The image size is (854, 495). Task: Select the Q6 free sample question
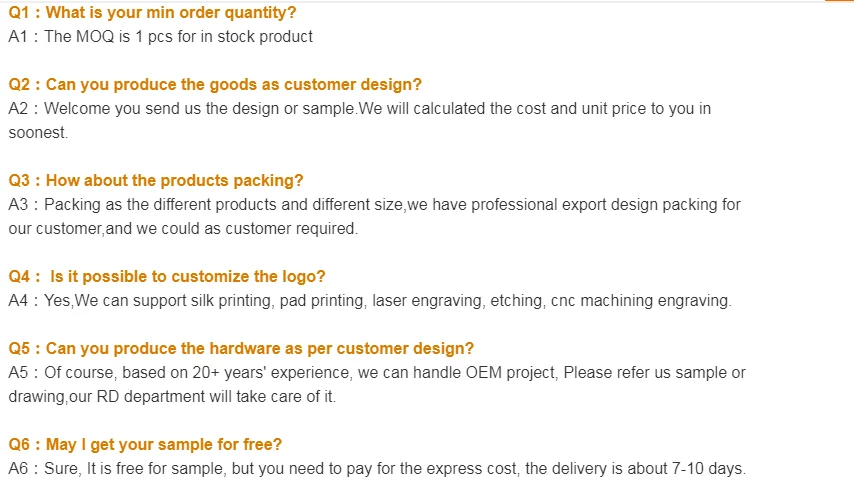coord(145,444)
